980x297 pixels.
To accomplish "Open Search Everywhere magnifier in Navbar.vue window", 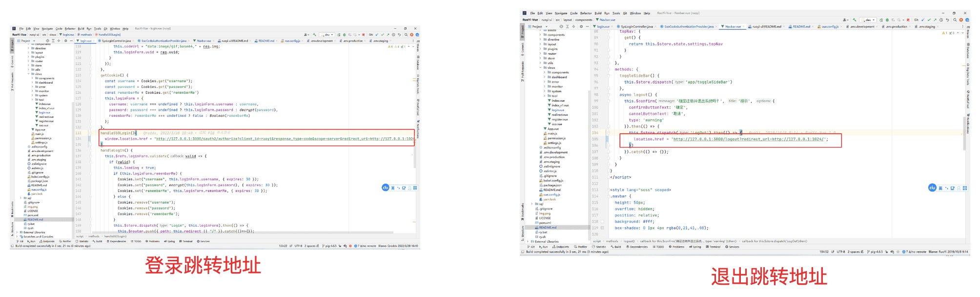I will (x=954, y=20).
